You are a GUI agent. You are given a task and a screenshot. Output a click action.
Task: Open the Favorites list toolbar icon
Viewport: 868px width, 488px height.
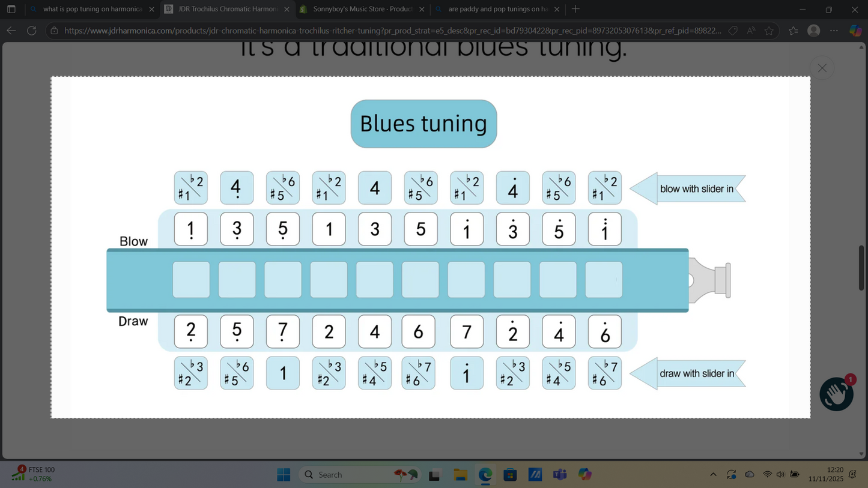[793, 31]
